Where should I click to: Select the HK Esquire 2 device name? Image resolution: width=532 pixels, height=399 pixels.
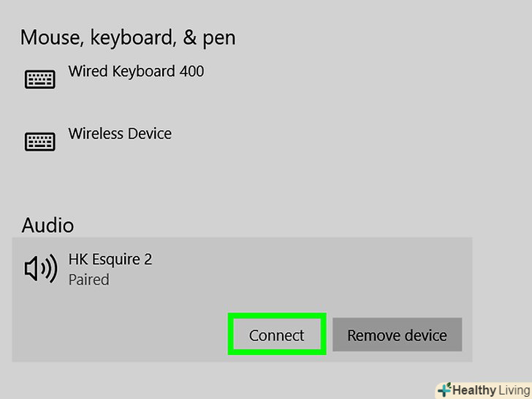110,259
